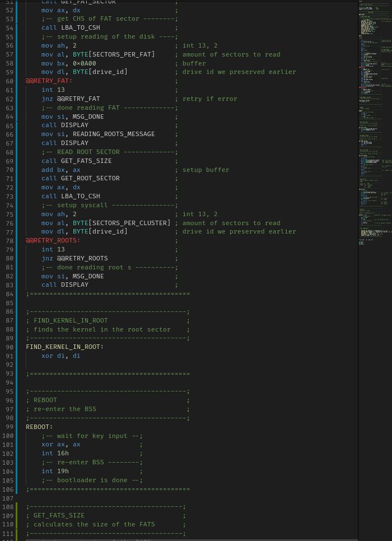The width and height of the screenshot is (392, 541).
Task: Click the int 19h instruction
Action: (x=55, y=471)
